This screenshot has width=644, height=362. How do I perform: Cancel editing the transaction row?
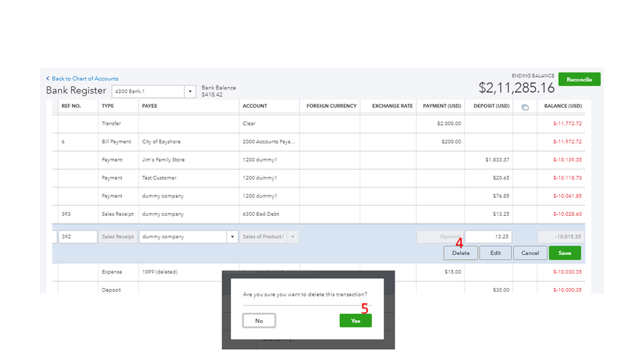point(530,253)
